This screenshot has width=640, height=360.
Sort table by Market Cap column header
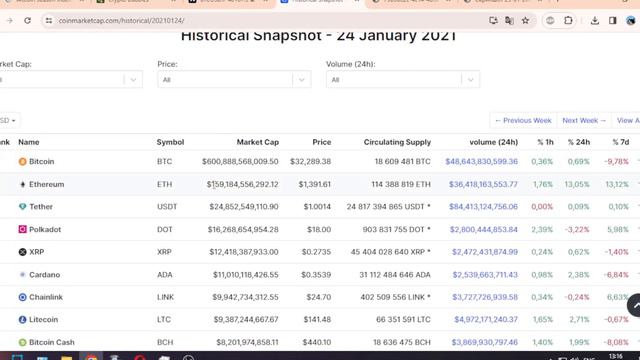click(258, 142)
